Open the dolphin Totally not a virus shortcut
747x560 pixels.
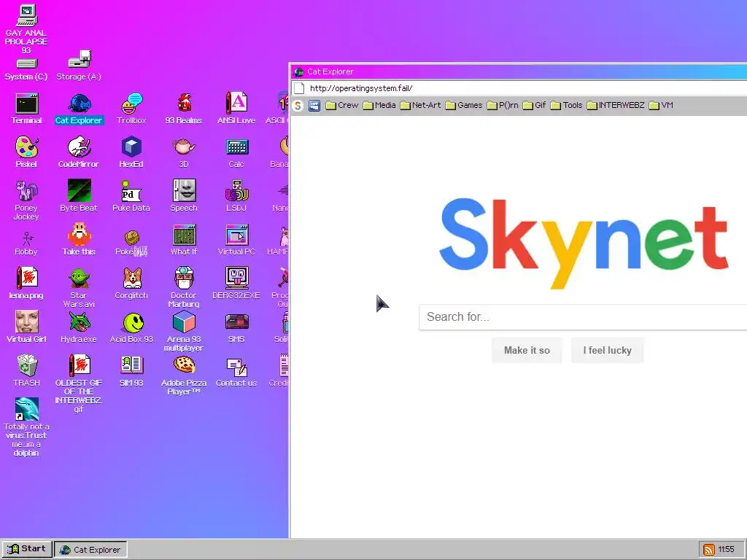coord(27,427)
